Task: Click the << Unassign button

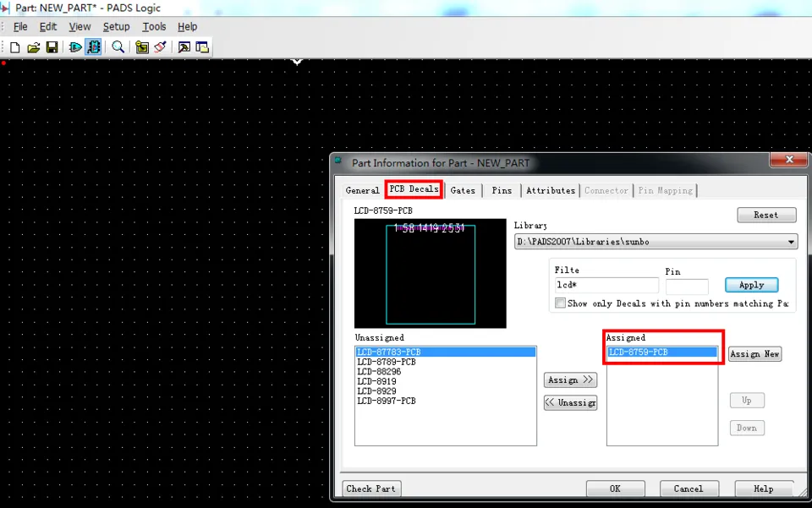Action: 570,402
